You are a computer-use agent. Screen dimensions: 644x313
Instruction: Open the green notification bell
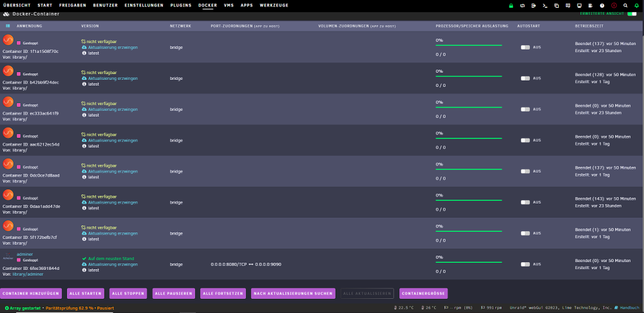click(637, 6)
